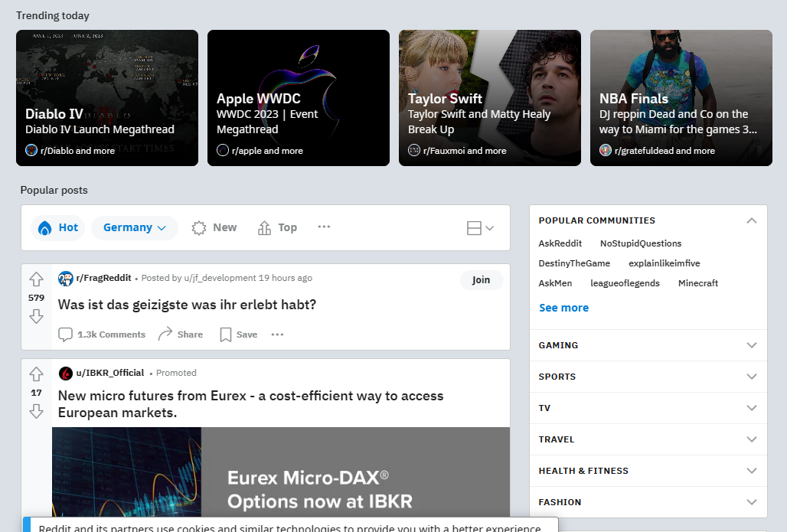Open the card view layout dropdown
The height and width of the screenshot is (532, 787).
480,228
